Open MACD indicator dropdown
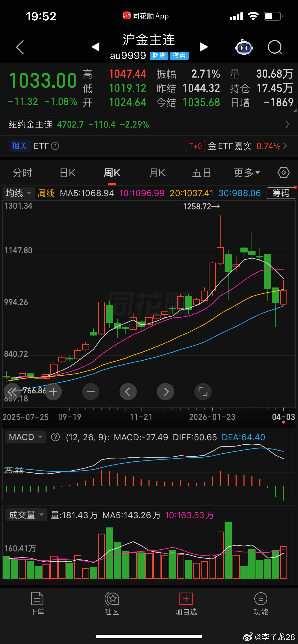 pos(25,437)
